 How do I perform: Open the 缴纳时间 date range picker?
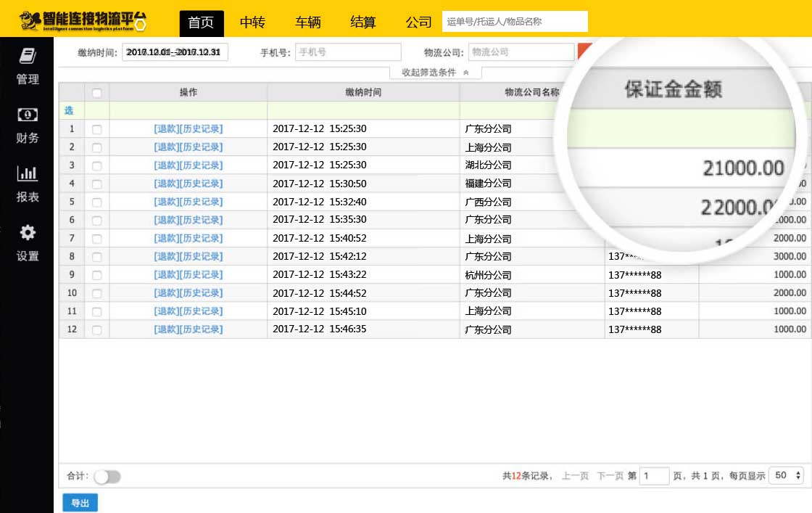pyautogui.click(x=175, y=52)
